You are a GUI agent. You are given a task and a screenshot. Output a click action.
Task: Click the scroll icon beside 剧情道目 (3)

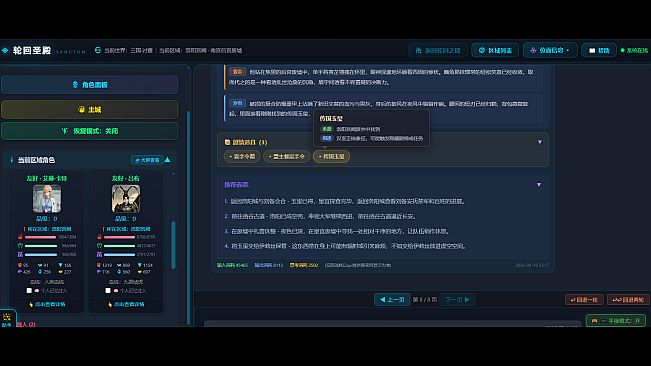pos(227,142)
